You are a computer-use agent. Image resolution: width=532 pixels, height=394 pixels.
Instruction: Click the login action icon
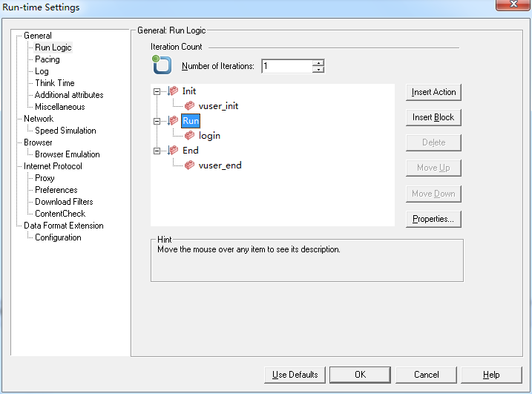(189, 135)
